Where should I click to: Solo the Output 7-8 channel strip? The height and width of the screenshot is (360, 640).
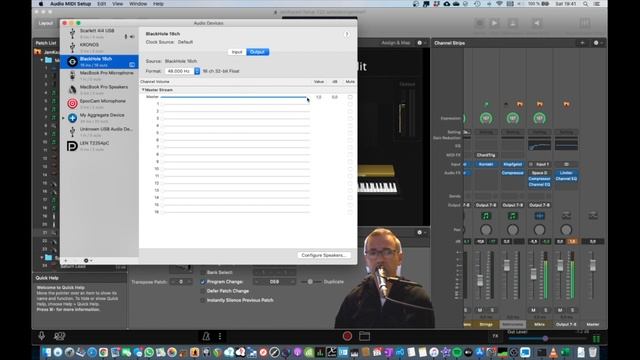(x=572, y=310)
